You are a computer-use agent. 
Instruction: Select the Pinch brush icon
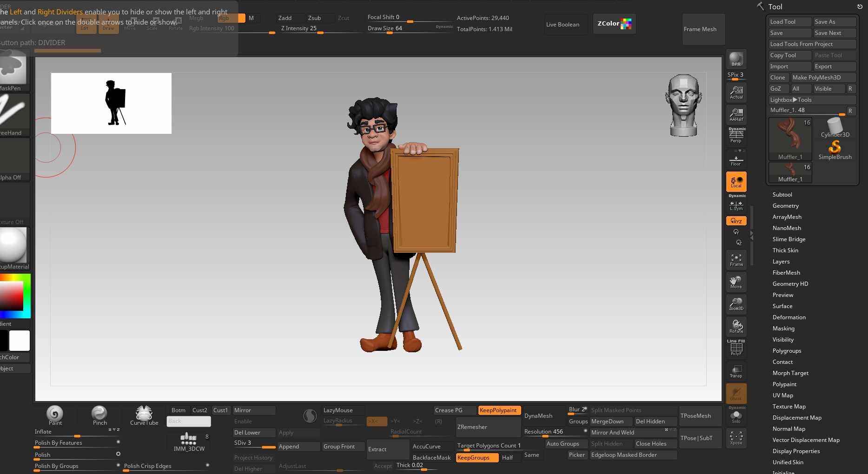click(99, 415)
